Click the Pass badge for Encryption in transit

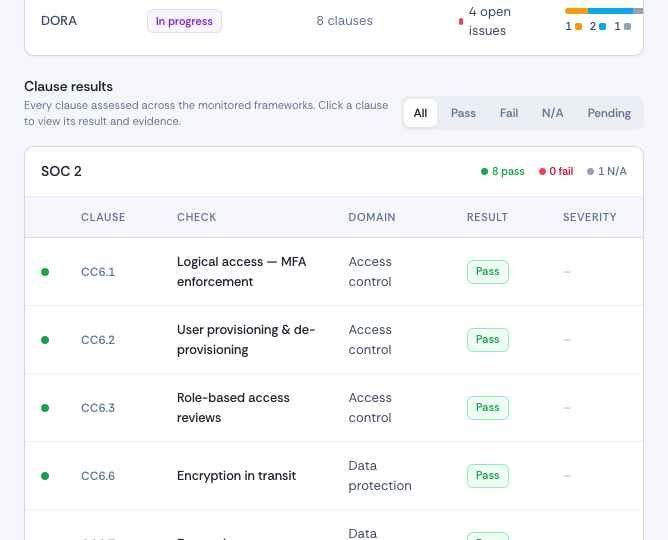coord(487,476)
